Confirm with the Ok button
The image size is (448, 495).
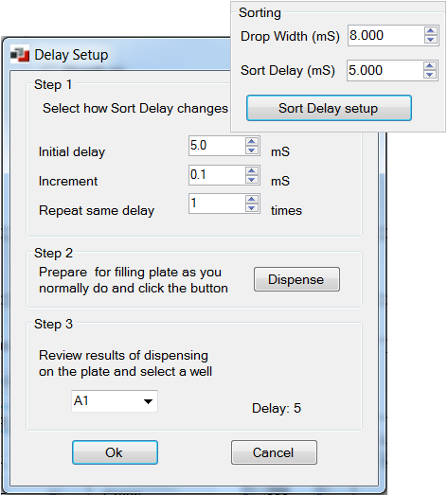[115, 452]
